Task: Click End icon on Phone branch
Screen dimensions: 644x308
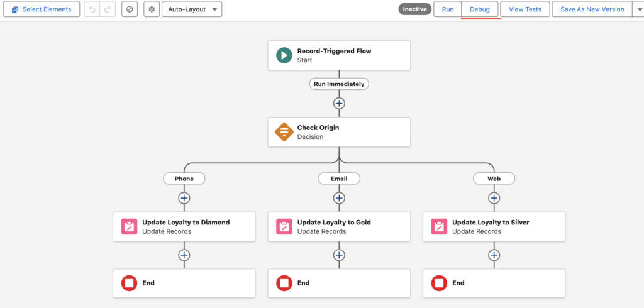Action: [129, 283]
